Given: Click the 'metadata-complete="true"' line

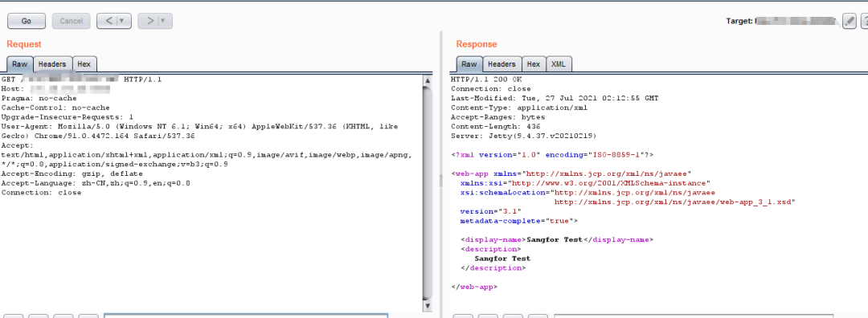Looking at the screenshot, I should tap(519, 221).
